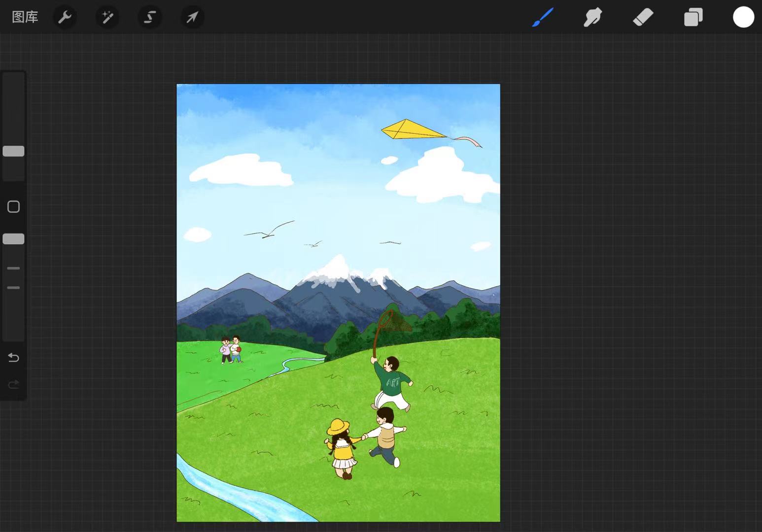Select the Selection S-shaped tool
762x532 pixels.
coord(149,17)
